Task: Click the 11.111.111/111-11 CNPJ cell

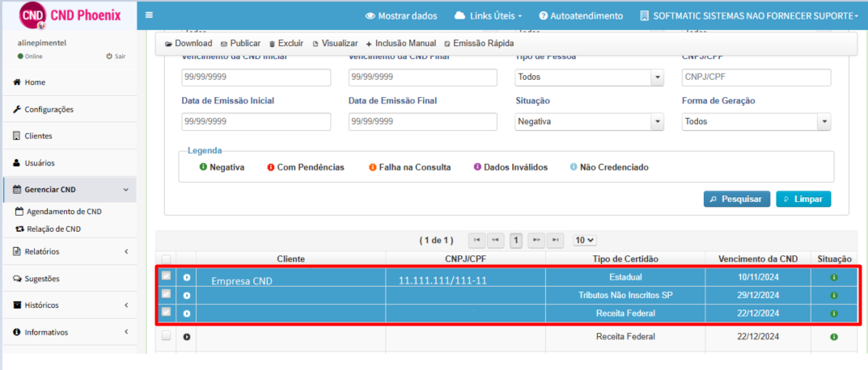Action: point(466,278)
